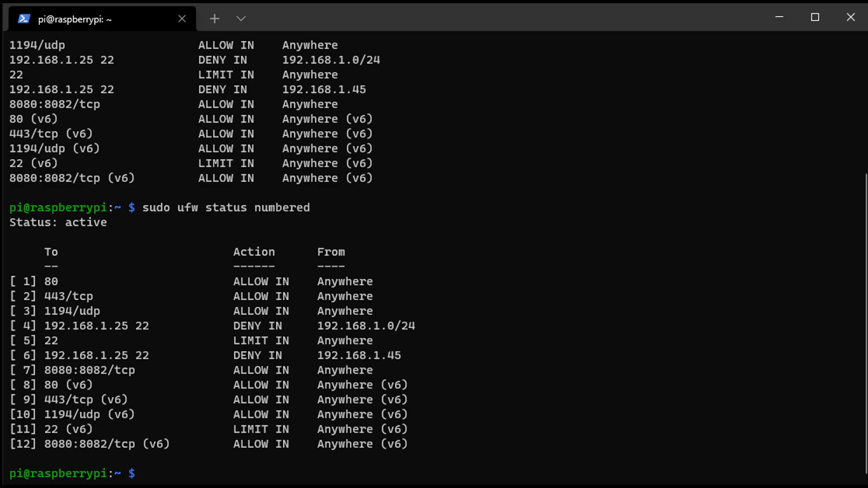Open a new tab with the plus button
Viewport: 868px width, 488px height.
click(x=214, y=19)
